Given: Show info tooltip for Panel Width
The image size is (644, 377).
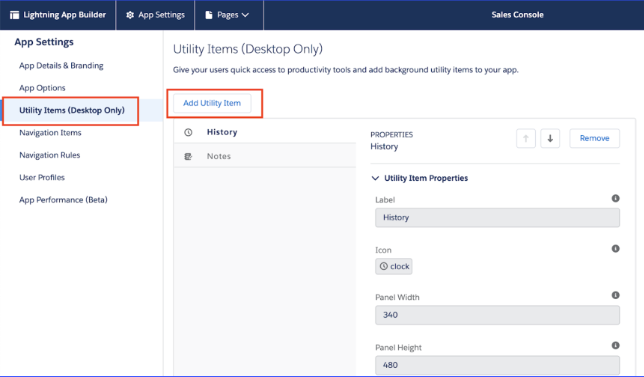Looking at the screenshot, I should pyautogui.click(x=615, y=295).
